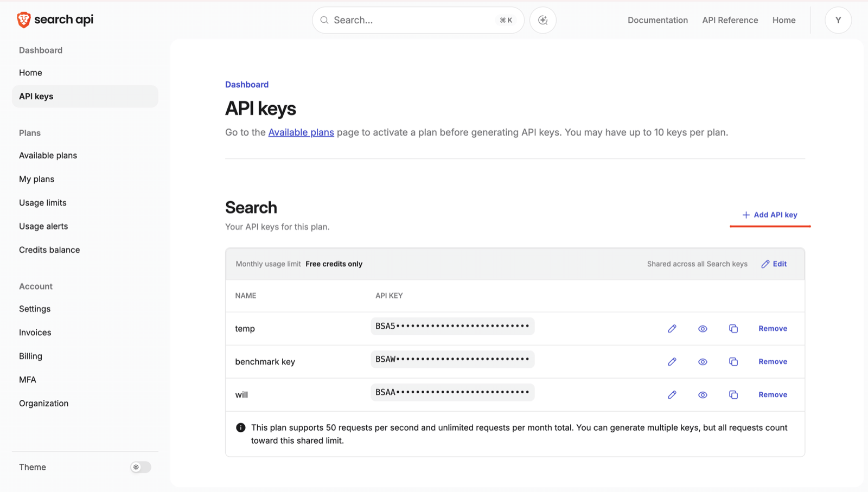Click the Dashboard breadcrumb link
The width and height of the screenshot is (868, 492).
[247, 85]
